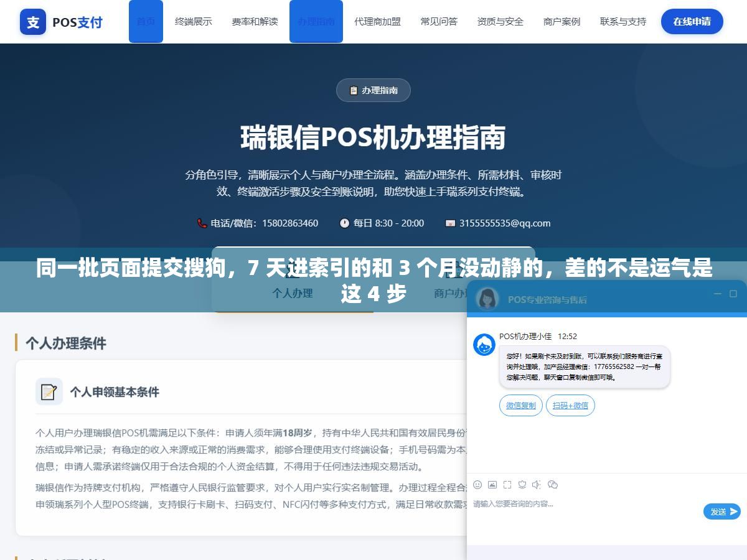Image resolution: width=747 pixels, height=560 pixels.
Task: Click the clock icon beside 每日 8:30 - 20:00
Action: 344,223
